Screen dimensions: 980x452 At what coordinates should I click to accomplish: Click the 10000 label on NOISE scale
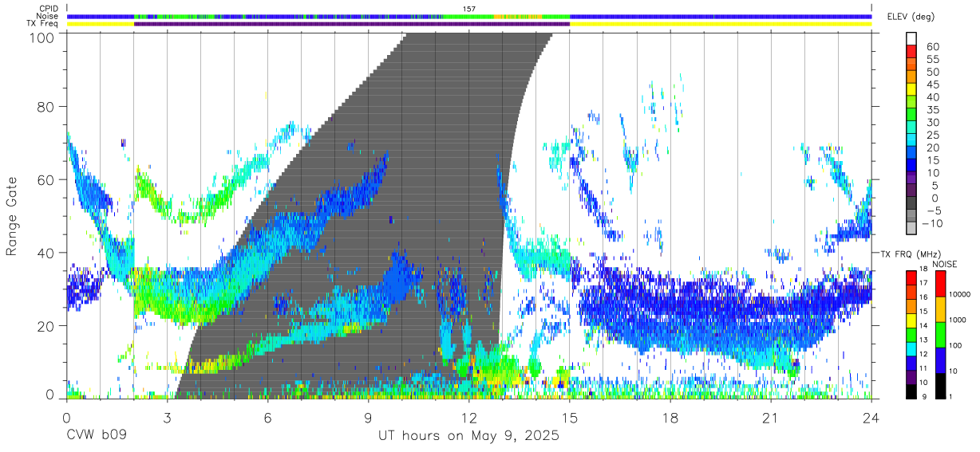pyautogui.click(x=959, y=294)
